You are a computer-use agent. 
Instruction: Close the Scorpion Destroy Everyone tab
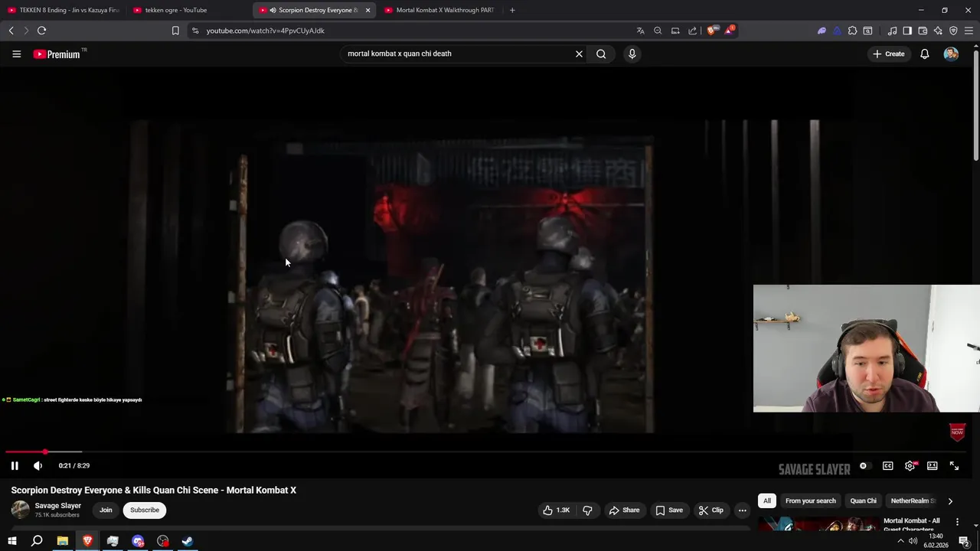pos(367,10)
